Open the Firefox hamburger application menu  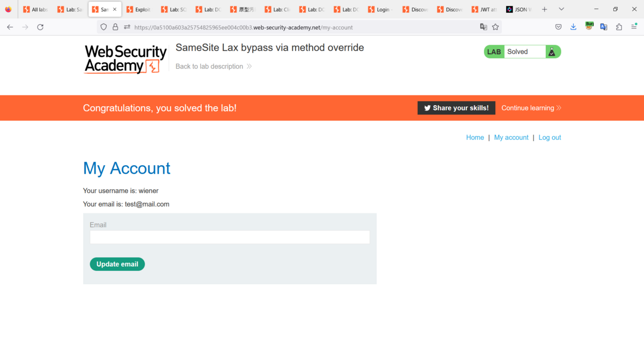point(634,27)
